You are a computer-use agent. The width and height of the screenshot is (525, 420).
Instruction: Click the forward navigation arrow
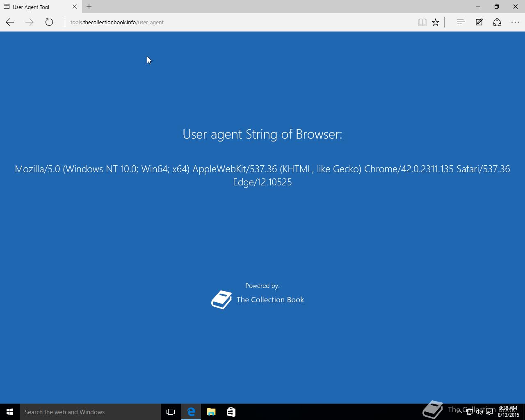click(29, 22)
